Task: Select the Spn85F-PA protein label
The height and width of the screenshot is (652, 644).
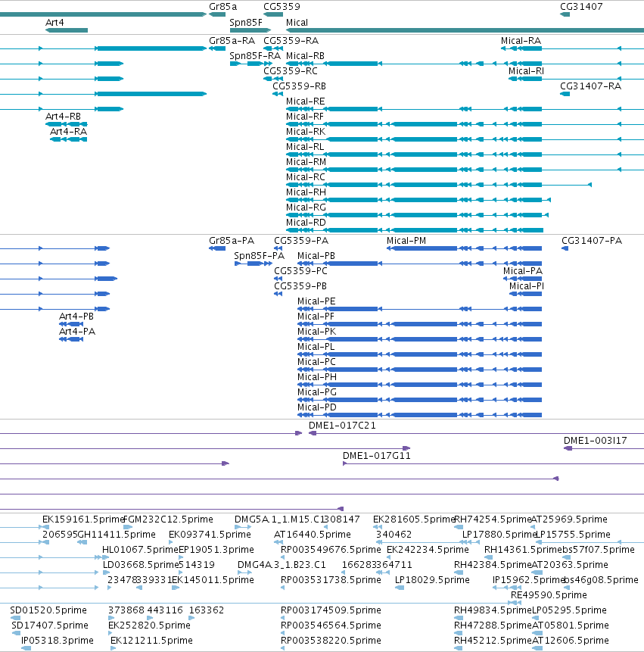Action: point(260,256)
